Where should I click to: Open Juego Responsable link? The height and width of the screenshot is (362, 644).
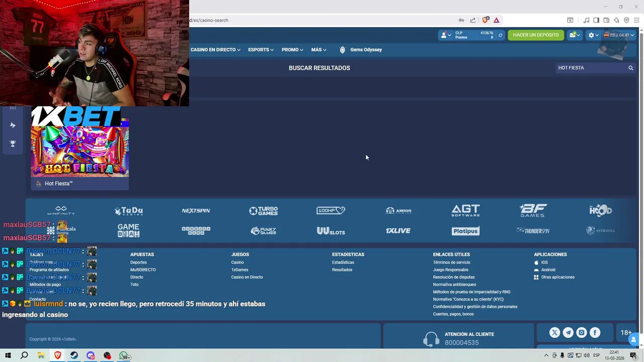point(451,270)
